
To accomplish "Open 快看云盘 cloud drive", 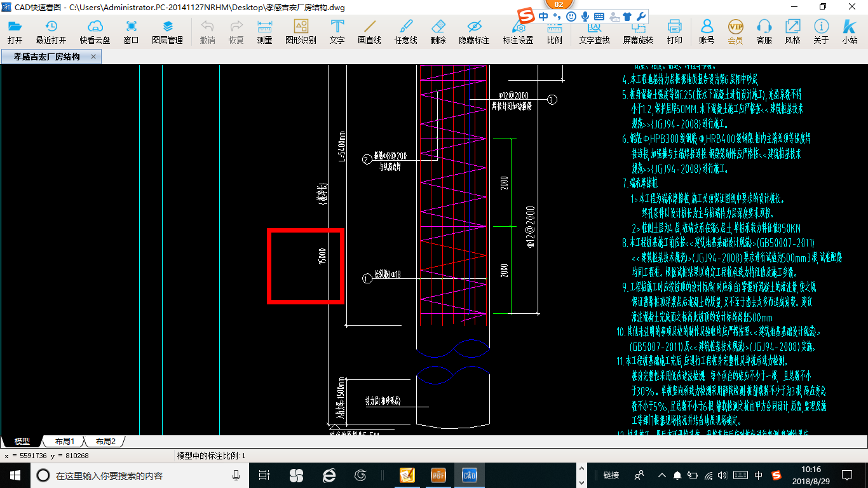I will tap(95, 32).
